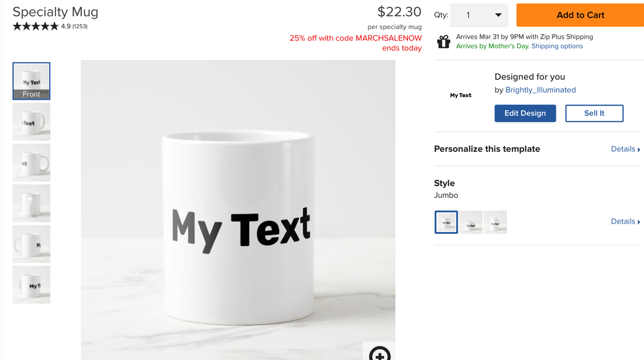644x360 pixels.
Task: Select the second mug view thumbnail
Action: click(x=32, y=122)
